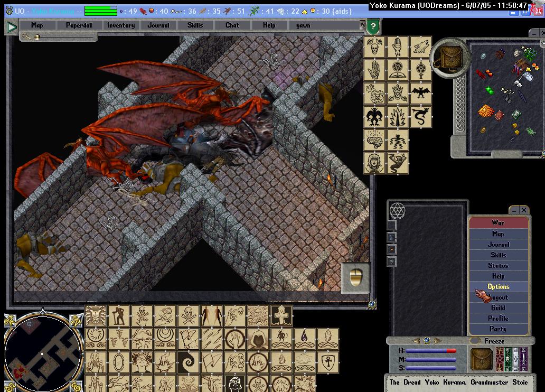This screenshot has height=392, width=545.
Task: Click the Logout button
Action: [x=498, y=297]
